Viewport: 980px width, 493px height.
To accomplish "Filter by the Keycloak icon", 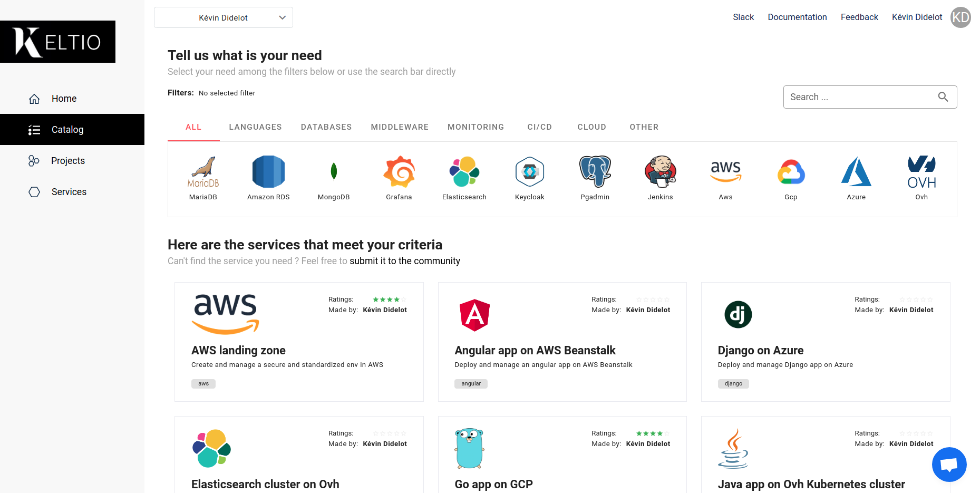I will coord(529,172).
